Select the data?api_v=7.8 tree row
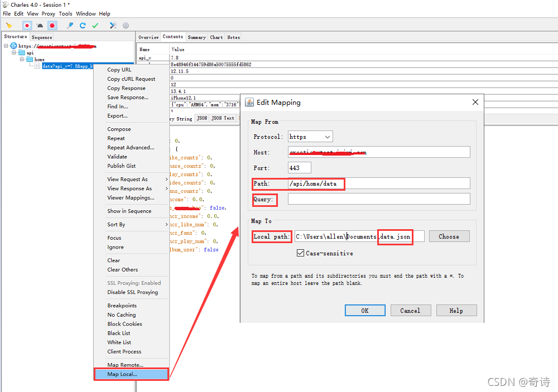 (68, 66)
